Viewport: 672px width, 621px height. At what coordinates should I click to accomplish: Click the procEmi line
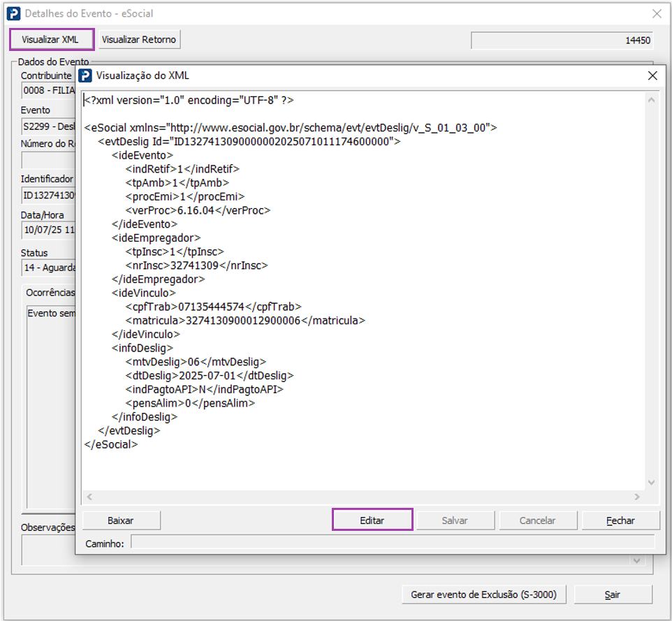coord(184,197)
